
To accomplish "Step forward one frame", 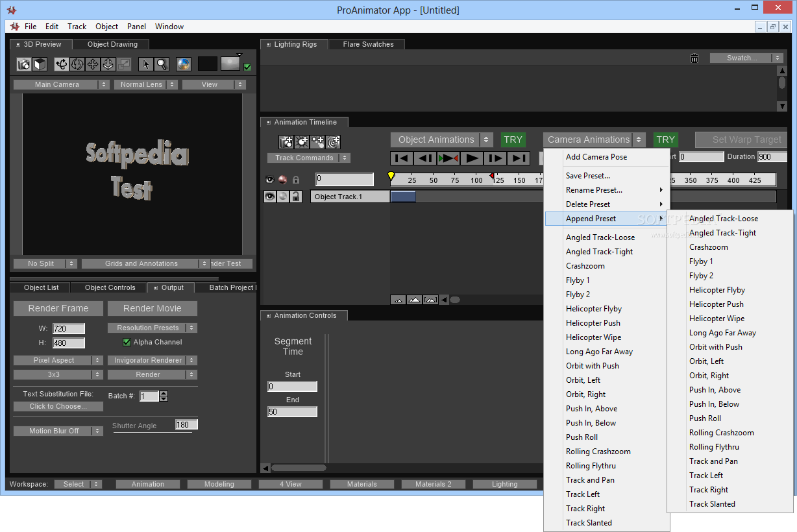I will click(495, 158).
